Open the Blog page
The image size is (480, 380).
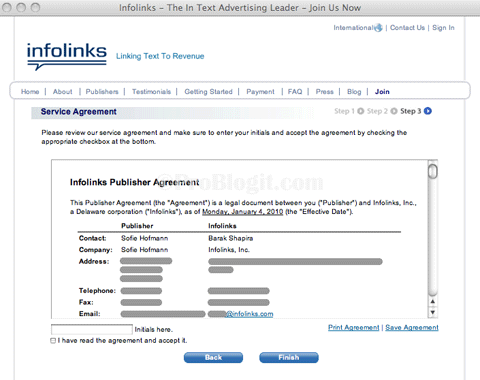354,92
